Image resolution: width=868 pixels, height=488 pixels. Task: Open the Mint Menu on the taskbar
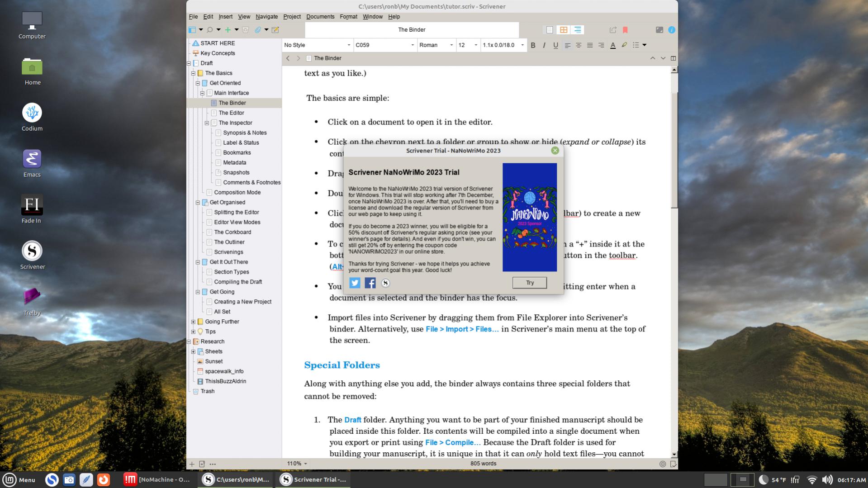(19, 480)
